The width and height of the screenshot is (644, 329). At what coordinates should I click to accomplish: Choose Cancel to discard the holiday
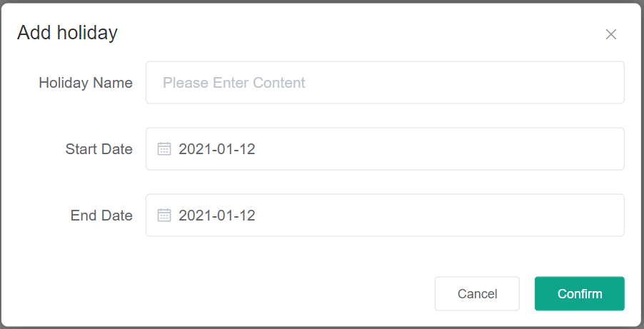[x=477, y=294]
